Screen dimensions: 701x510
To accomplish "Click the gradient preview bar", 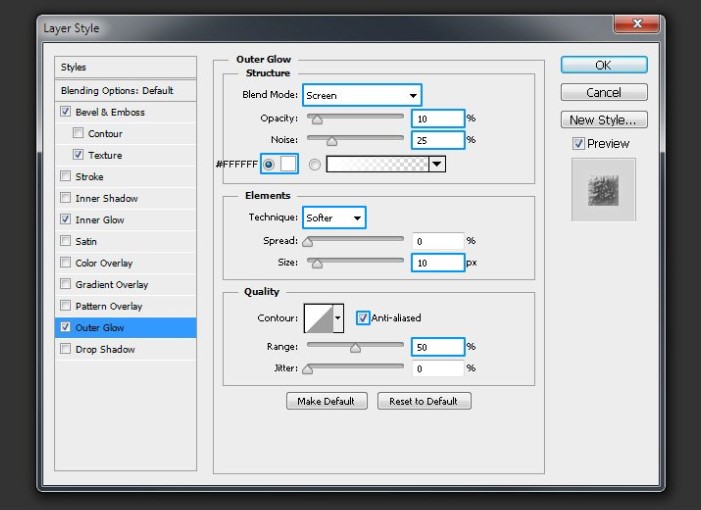I will coord(377,164).
